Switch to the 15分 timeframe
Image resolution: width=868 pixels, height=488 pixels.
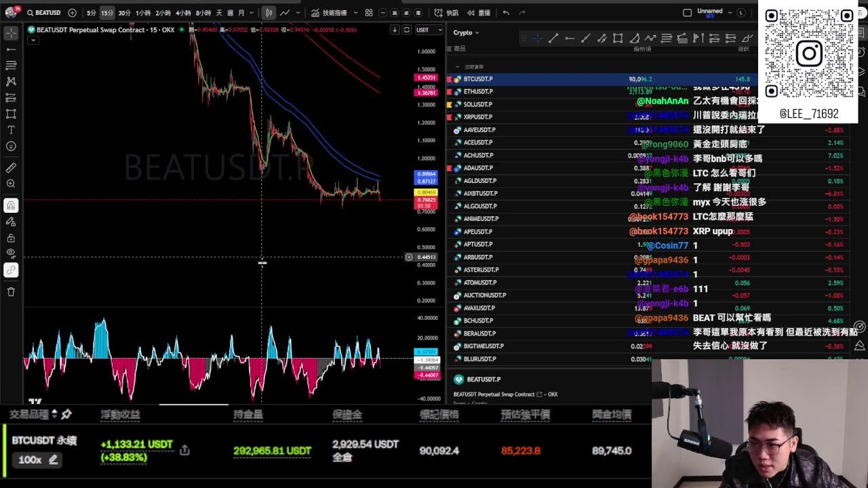[107, 13]
